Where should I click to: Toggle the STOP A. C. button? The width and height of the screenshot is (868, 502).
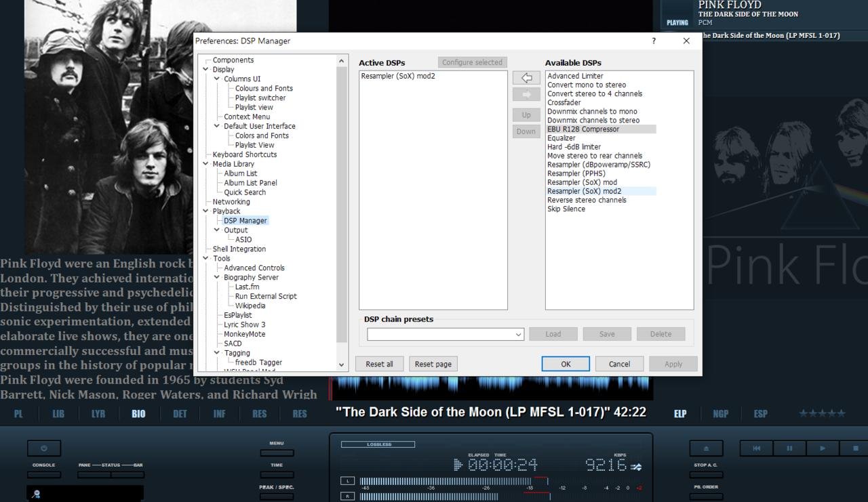click(x=706, y=474)
